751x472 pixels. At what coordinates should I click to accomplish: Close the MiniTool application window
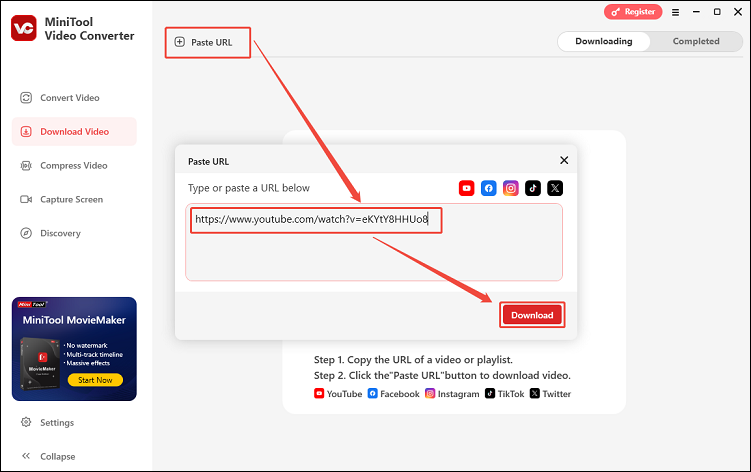coord(738,12)
